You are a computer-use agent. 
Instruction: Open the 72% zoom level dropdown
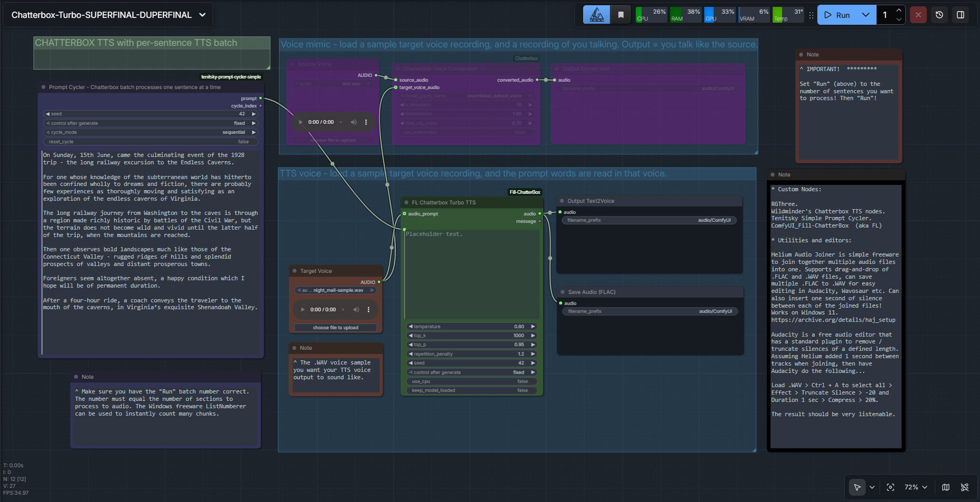point(916,487)
